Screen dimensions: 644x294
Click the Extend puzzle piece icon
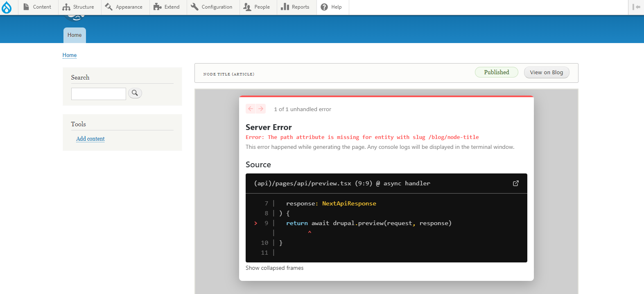[157, 7]
